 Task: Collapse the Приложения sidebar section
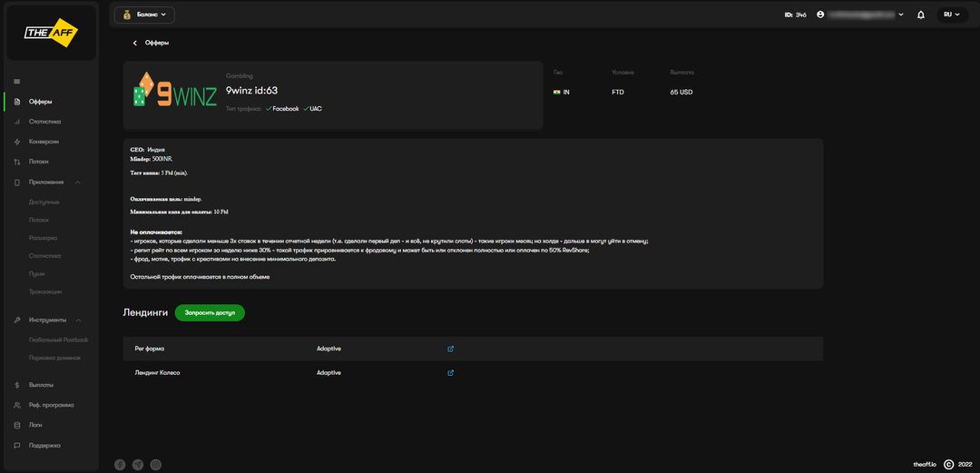78,182
